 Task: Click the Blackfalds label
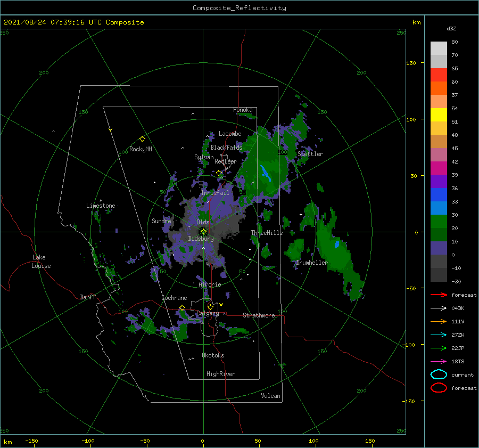coord(226,148)
